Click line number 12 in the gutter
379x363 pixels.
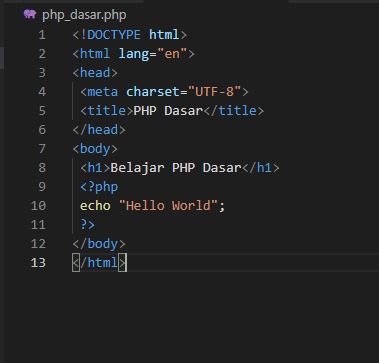[x=38, y=244]
